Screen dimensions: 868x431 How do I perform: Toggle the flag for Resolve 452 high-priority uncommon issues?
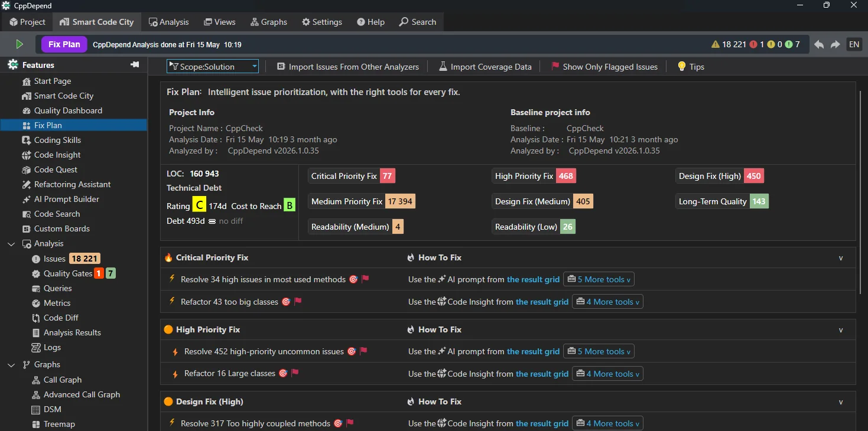click(363, 351)
